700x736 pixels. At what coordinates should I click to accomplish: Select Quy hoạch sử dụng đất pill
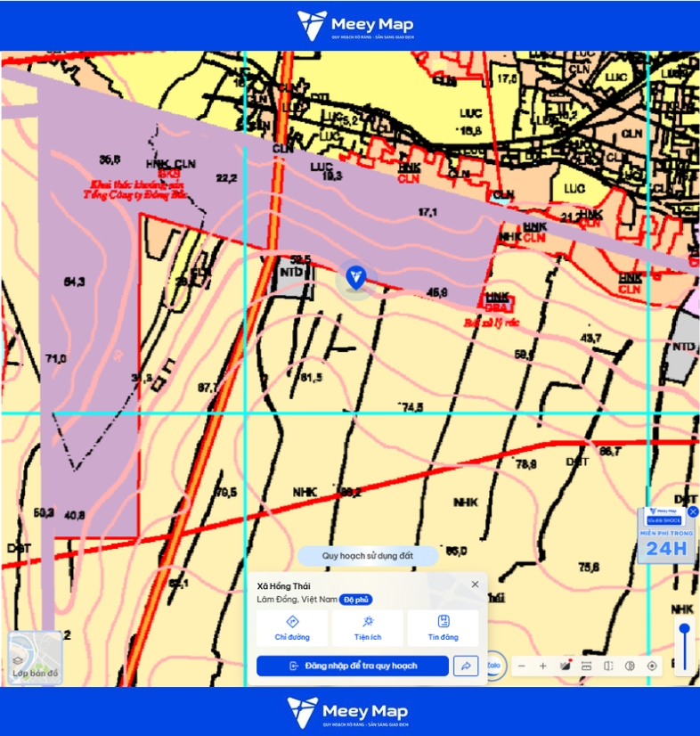click(368, 556)
